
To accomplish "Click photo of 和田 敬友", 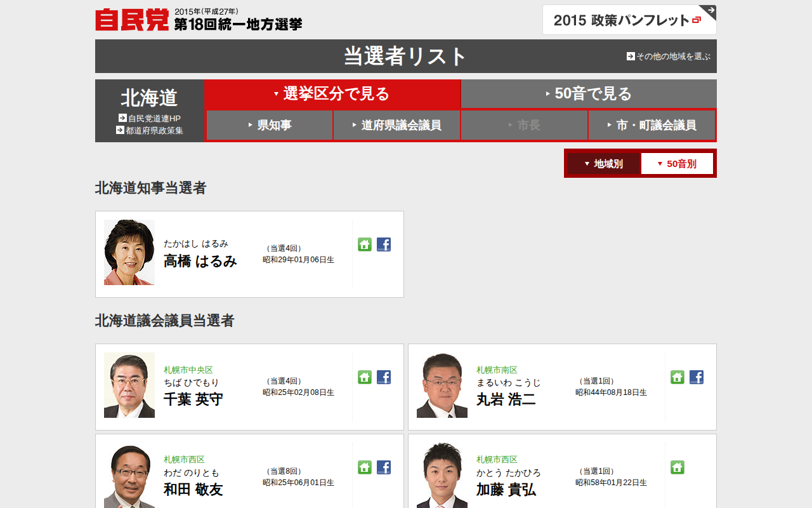I will pos(129,476).
